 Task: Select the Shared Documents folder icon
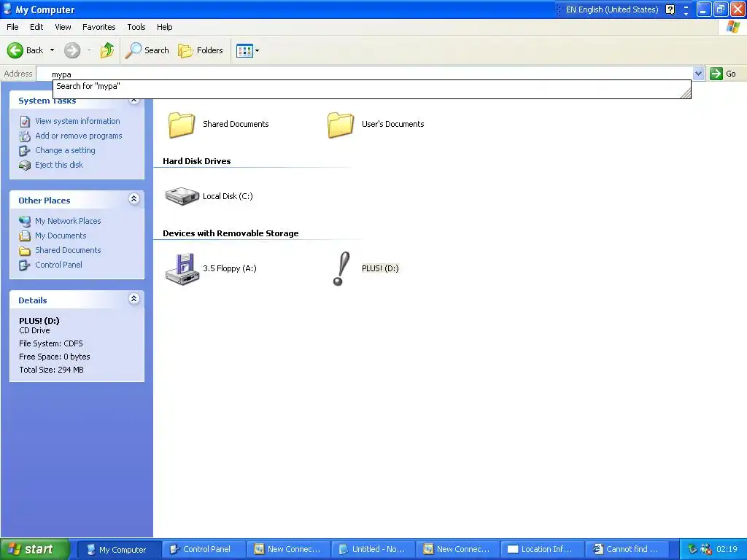(x=182, y=125)
